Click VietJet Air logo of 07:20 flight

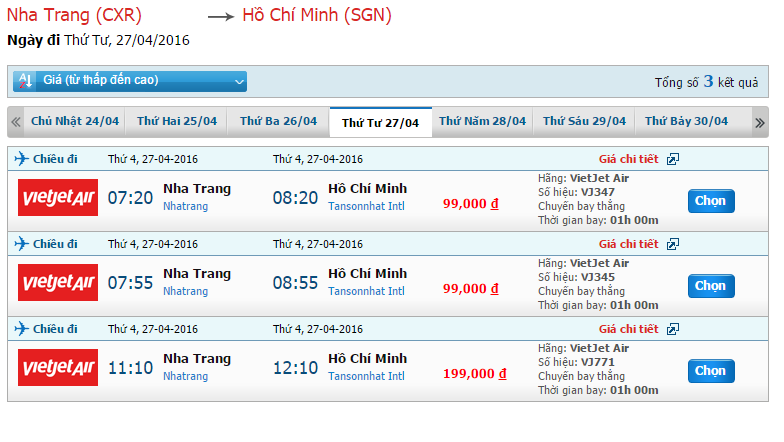[x=58, y=198]
